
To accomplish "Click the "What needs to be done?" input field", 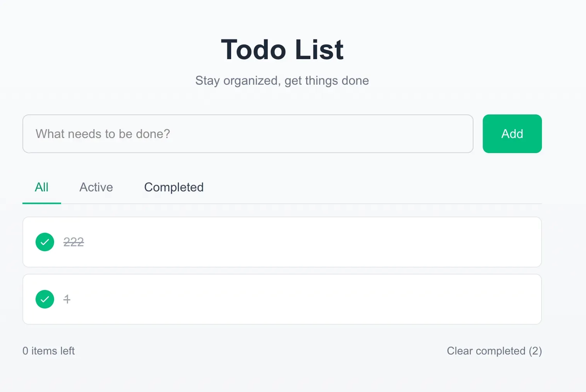I will [x=247, y=134].
